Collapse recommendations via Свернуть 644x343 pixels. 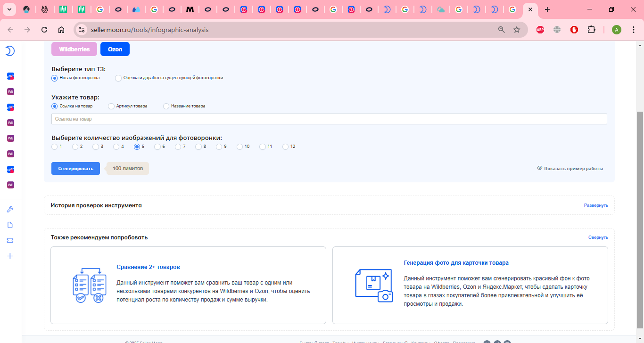(x=598, y=237)
